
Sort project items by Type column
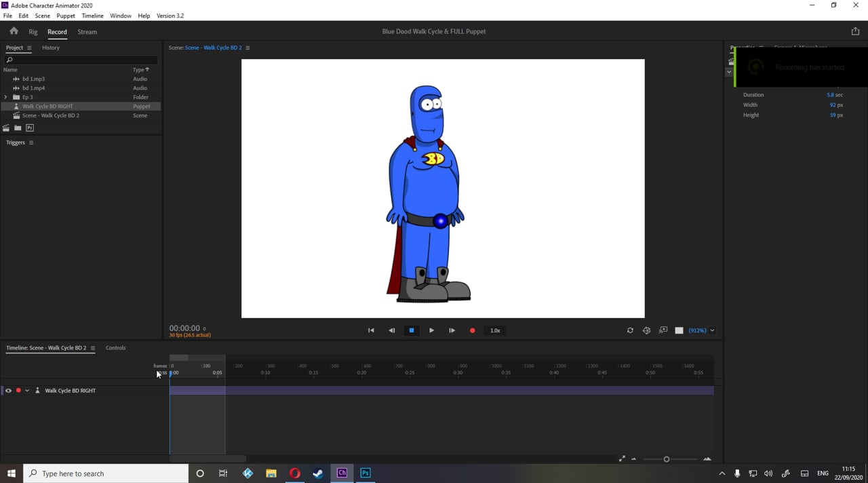[x=140, y=70]
